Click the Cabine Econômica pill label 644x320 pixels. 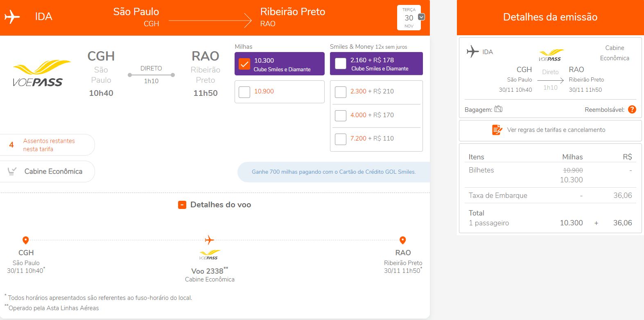53,172
